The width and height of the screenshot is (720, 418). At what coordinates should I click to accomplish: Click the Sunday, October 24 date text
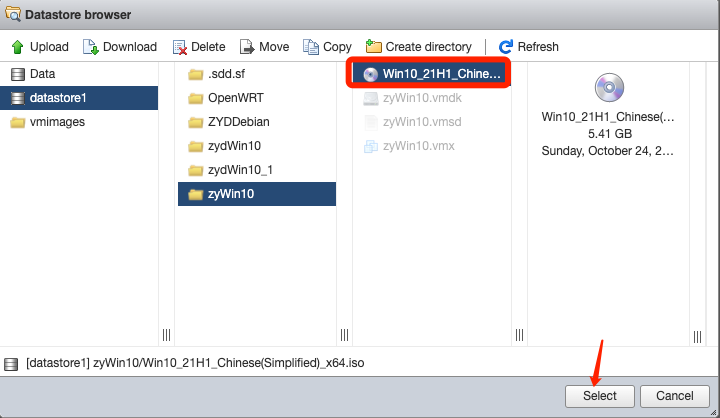(608, 151)
